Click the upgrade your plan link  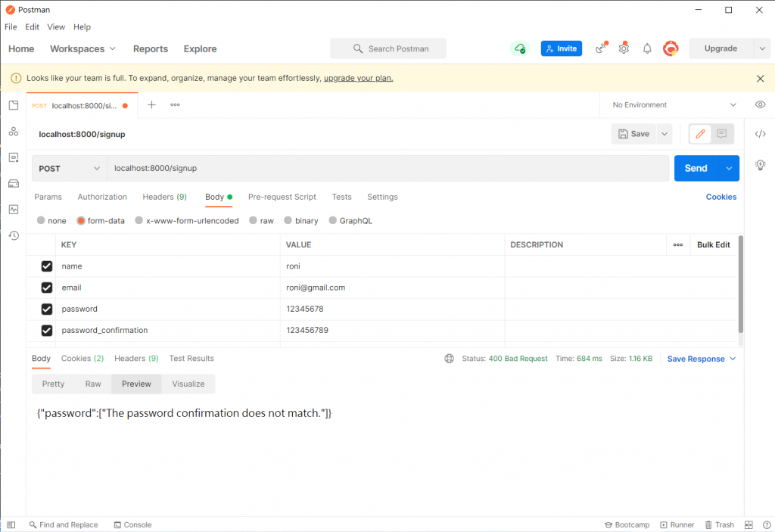coord(358,78)
